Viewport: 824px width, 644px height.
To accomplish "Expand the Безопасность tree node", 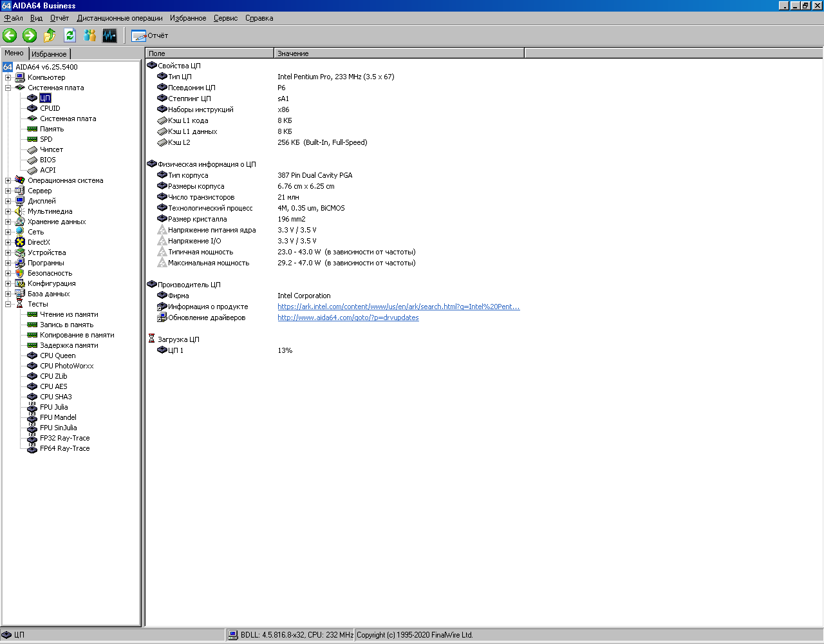I will click(8, 273).
